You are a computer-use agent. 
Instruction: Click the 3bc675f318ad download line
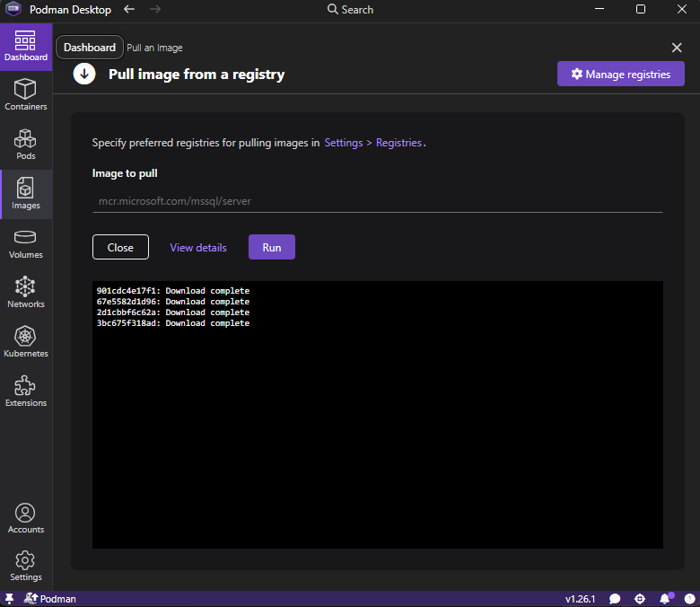173,323
